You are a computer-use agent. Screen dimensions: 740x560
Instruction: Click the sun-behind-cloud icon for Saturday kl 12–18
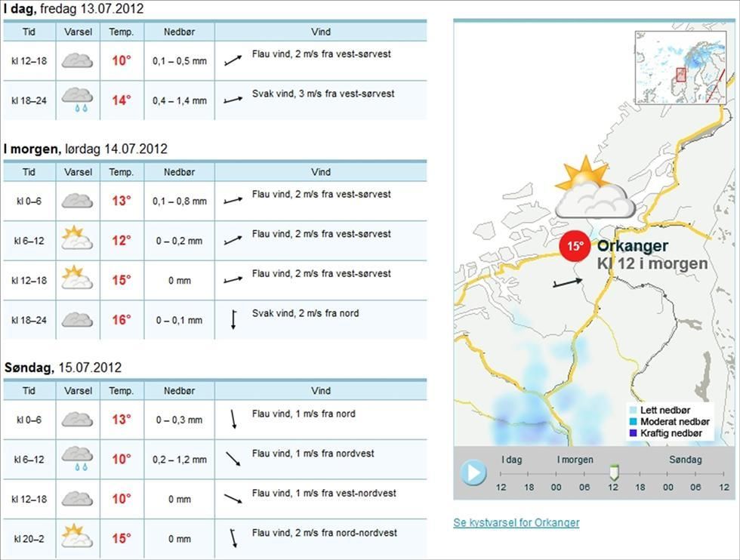point(77,275)
